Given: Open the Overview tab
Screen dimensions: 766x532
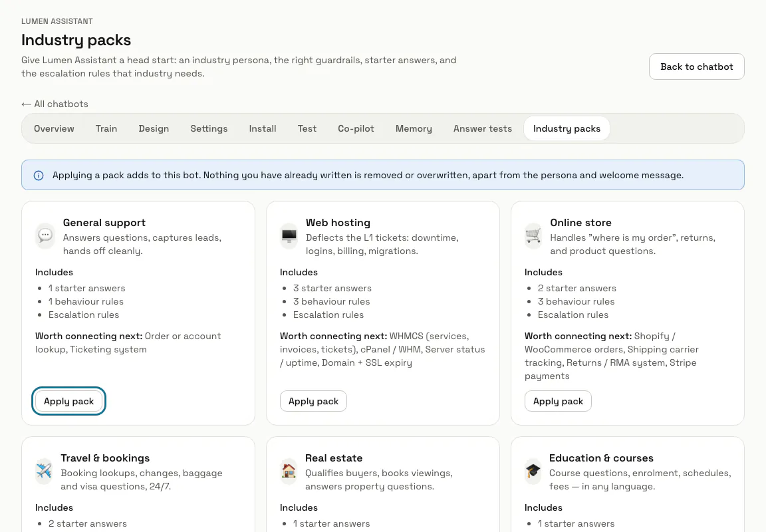Looking at the screenshot, I should pos(55,128).
